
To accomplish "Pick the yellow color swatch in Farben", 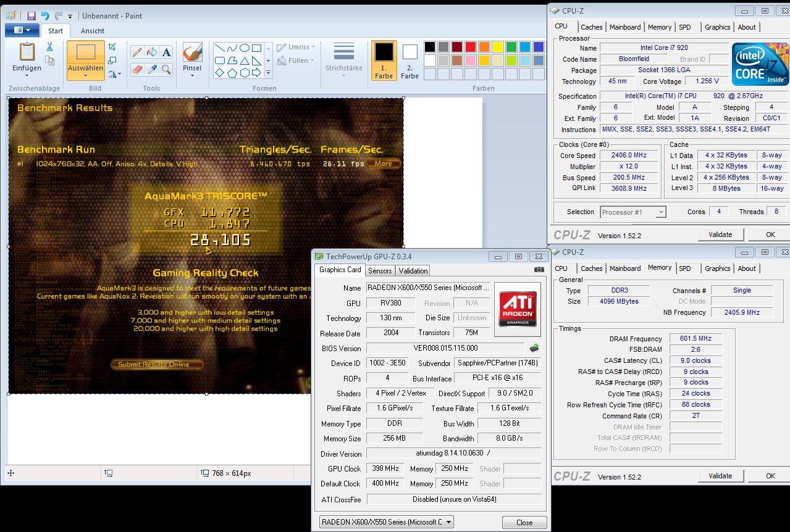I will pyautogui.click(x=498, y=47).
